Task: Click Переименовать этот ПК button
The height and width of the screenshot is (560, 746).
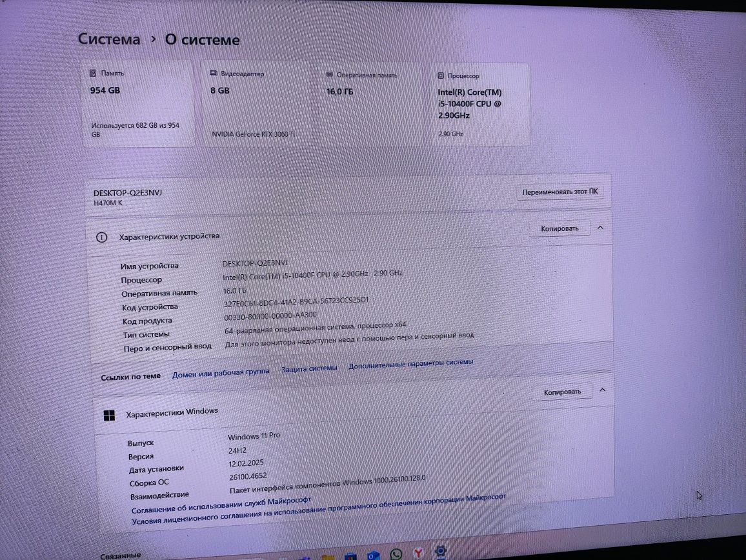Action: [x=560, y=192]
